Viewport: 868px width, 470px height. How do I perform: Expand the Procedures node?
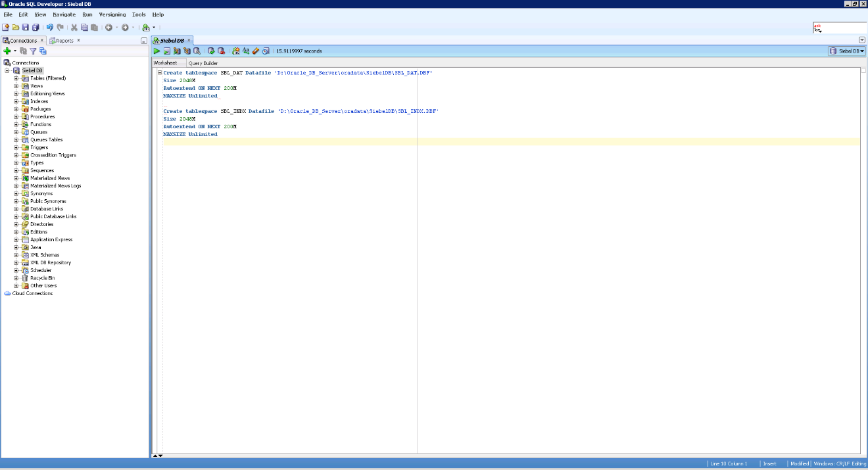(16, 116)
